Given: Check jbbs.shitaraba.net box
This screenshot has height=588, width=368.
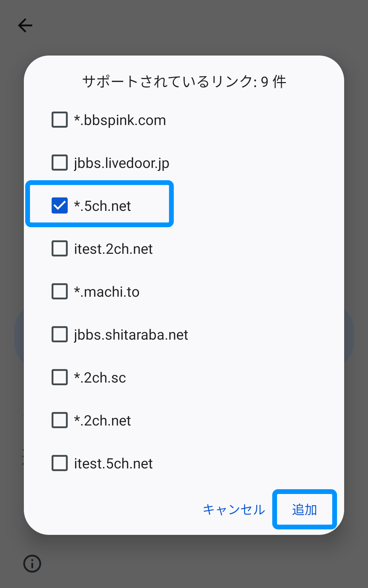Looking at the screenshot, I should coord(60,334).
